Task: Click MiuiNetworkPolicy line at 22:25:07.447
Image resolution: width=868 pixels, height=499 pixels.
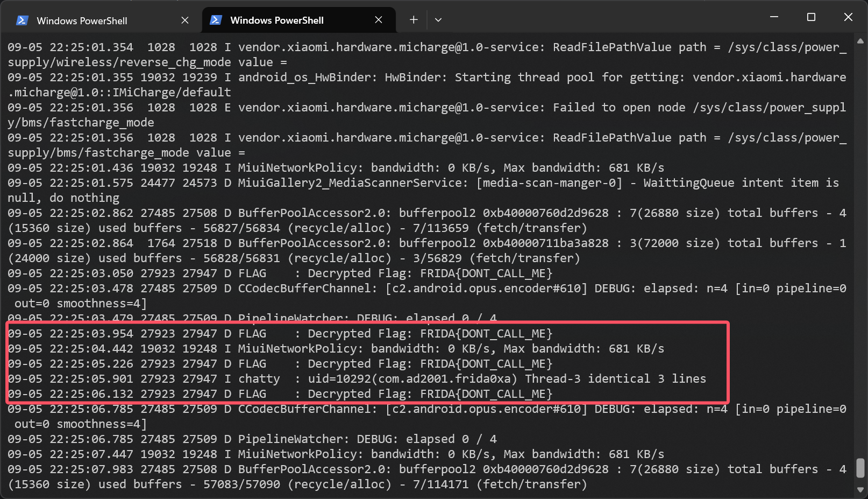Action: pyautogui.click(x=336, y=454)
